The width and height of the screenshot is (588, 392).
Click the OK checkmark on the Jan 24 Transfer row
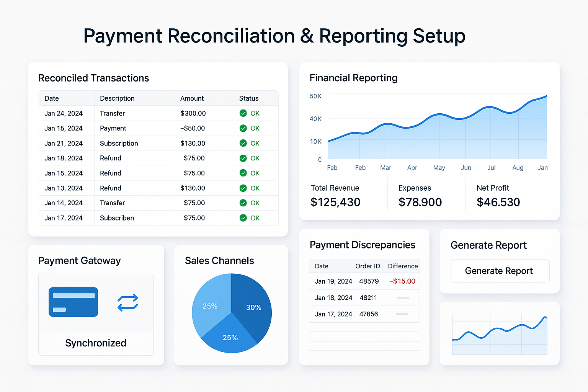[243, 113]
